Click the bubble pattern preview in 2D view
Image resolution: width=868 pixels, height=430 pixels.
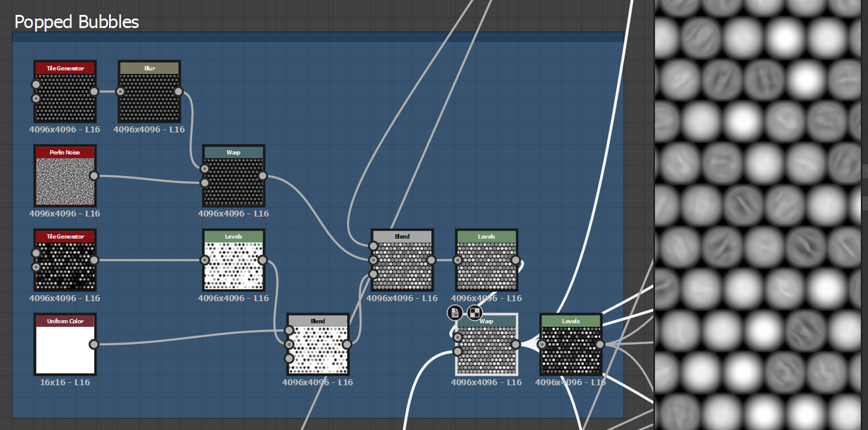tap(758, 215)
